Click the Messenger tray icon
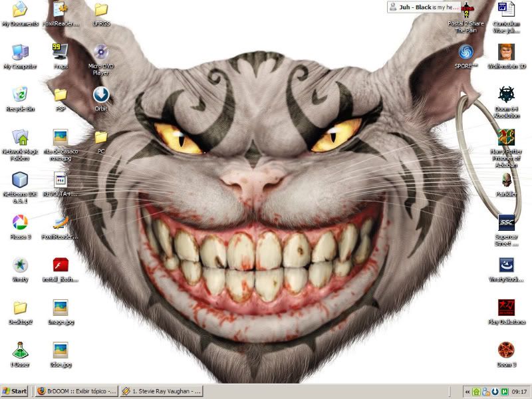 point(485,392)
